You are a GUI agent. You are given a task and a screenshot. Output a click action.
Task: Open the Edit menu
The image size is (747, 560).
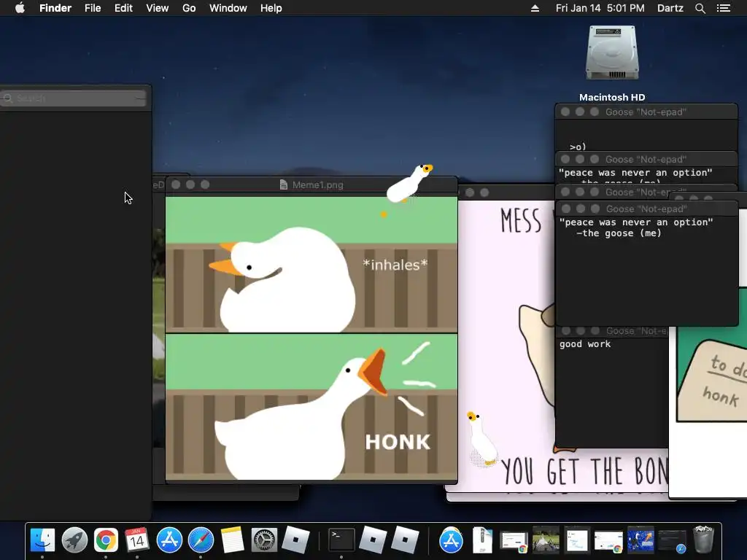click(123, 8)
